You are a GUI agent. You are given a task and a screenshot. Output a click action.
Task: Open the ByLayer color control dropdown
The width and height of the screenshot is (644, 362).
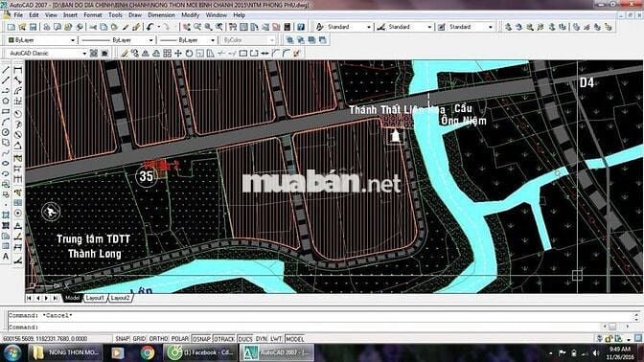click(x=41, y=40)
